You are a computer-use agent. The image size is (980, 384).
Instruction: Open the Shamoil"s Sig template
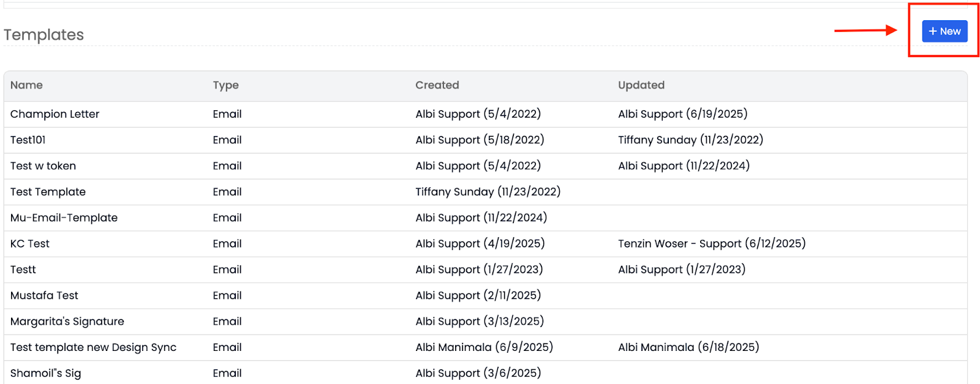pos(45,373)
